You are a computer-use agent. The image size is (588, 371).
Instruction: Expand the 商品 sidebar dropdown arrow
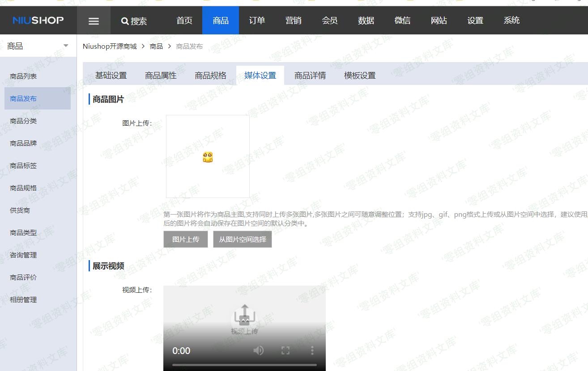coord(66,46)
